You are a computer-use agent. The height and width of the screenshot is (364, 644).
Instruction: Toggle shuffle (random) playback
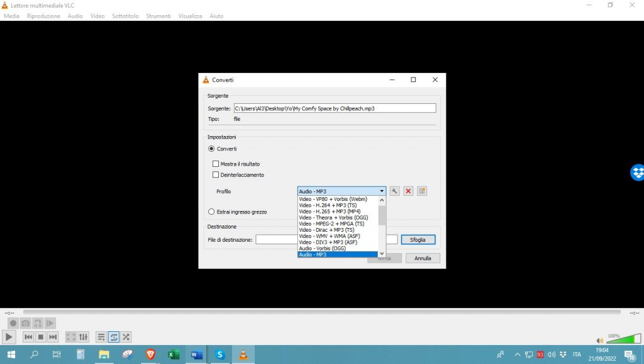tap(126, 337)
